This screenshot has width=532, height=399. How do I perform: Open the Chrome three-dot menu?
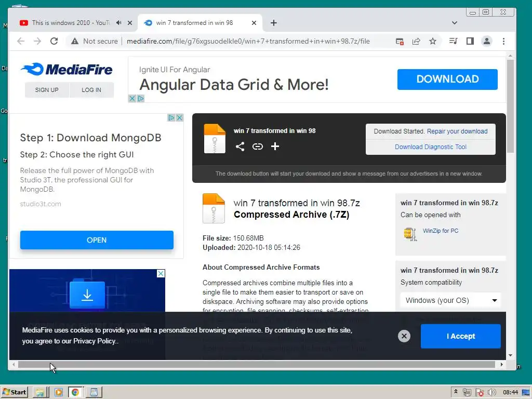[x=503, y=41]
